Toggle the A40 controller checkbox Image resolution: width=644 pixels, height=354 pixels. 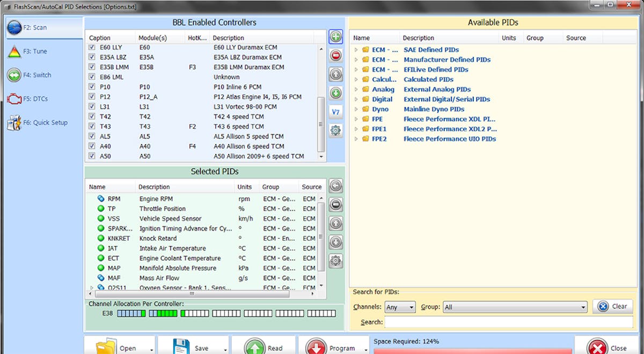(x=92, y=146)
